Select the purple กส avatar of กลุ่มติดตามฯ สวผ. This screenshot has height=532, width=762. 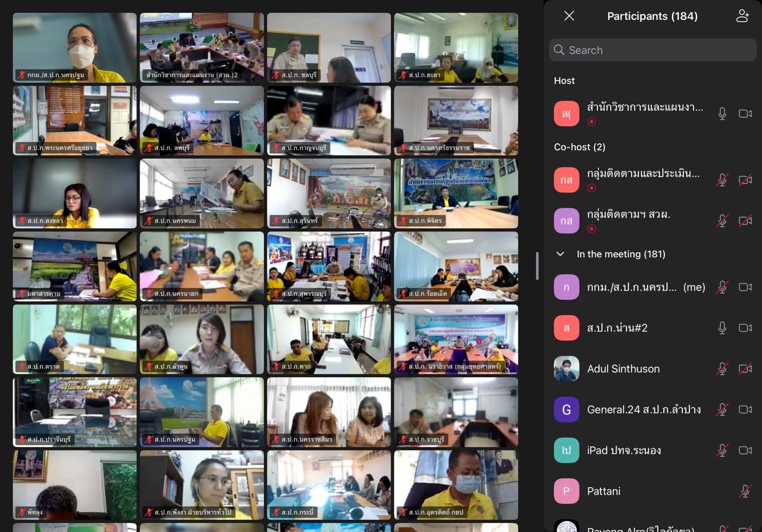click(567, 221)
